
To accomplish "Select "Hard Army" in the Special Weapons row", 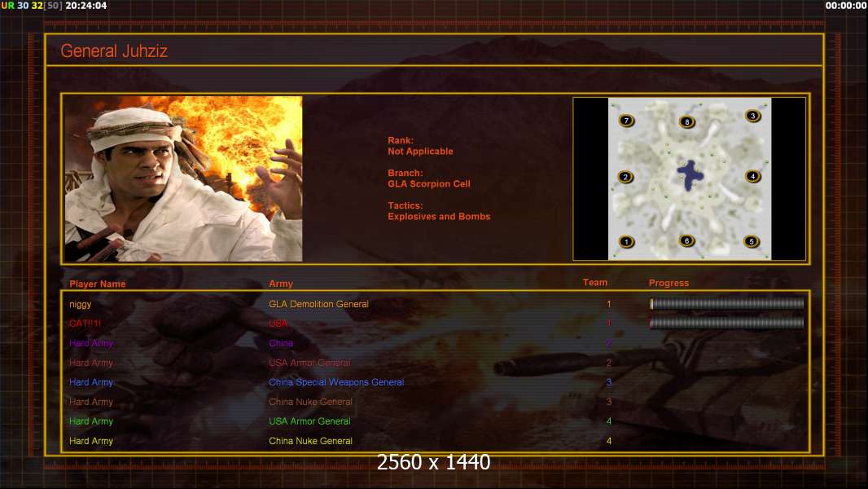I will [x=90, y=382].
